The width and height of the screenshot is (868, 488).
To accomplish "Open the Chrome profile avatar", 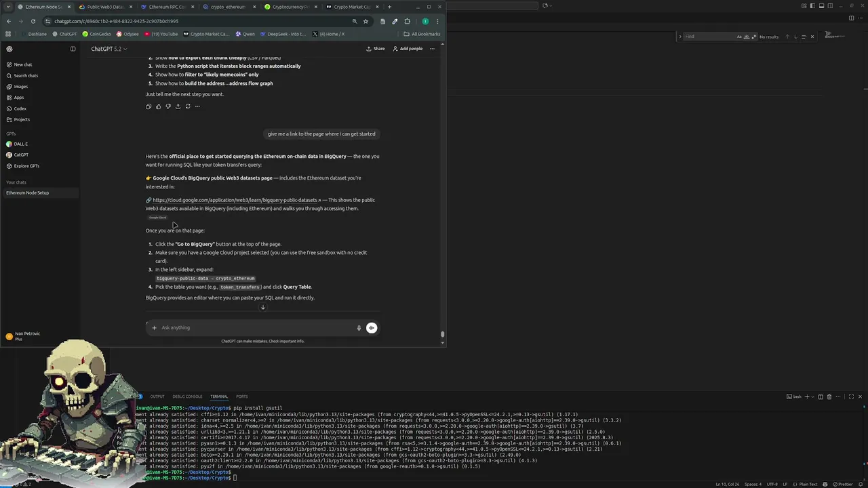I will point(425,21).
